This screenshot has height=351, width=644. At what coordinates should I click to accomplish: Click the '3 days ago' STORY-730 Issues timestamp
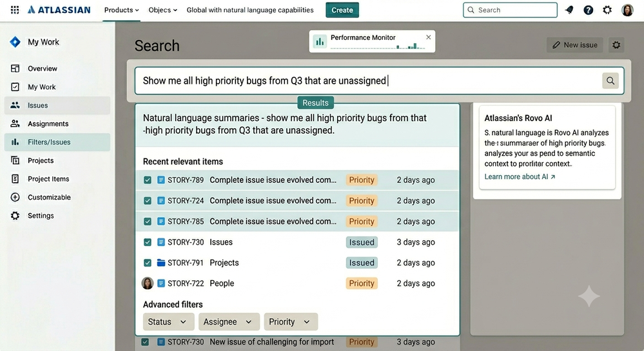coord(416,242)
